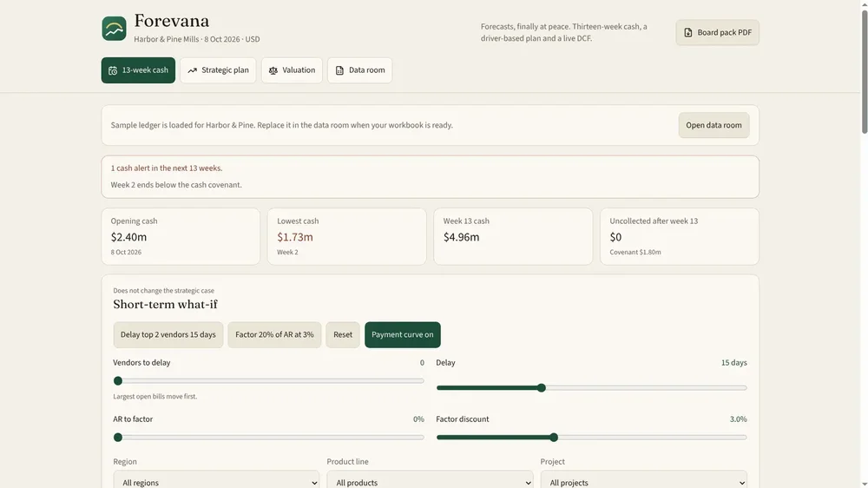
Task: Click the 'Sample ledger is loaded' notice text
Action: pos(282,125)
